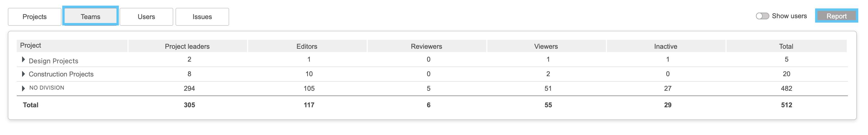Select the Design Projects row label
Viewport: 868px width, 135px height.
coord(54,61)
